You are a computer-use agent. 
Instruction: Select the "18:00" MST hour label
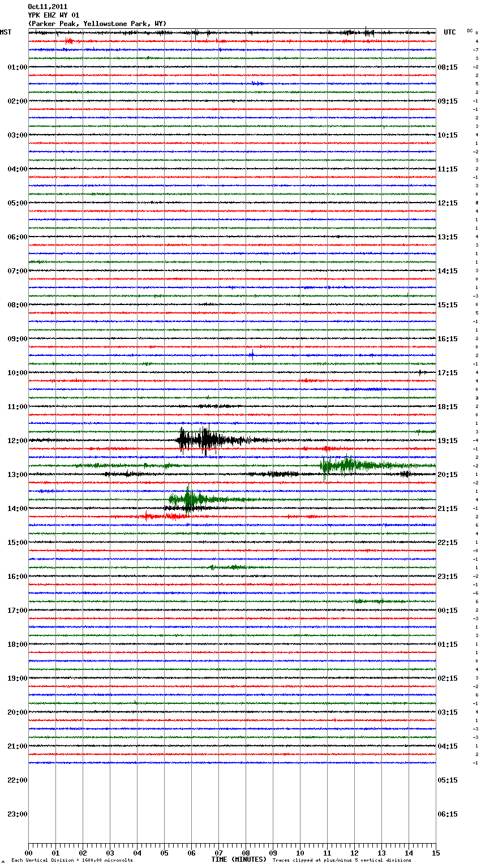[18, 644]
